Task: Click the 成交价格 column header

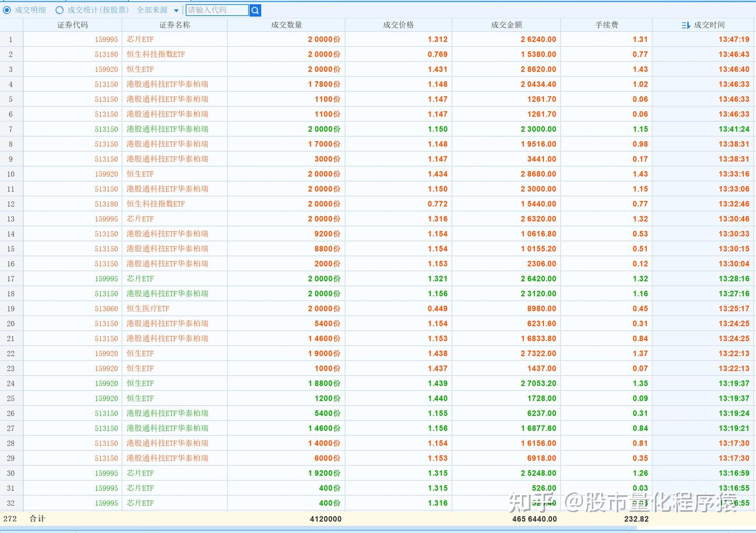Action: (398, 25)
